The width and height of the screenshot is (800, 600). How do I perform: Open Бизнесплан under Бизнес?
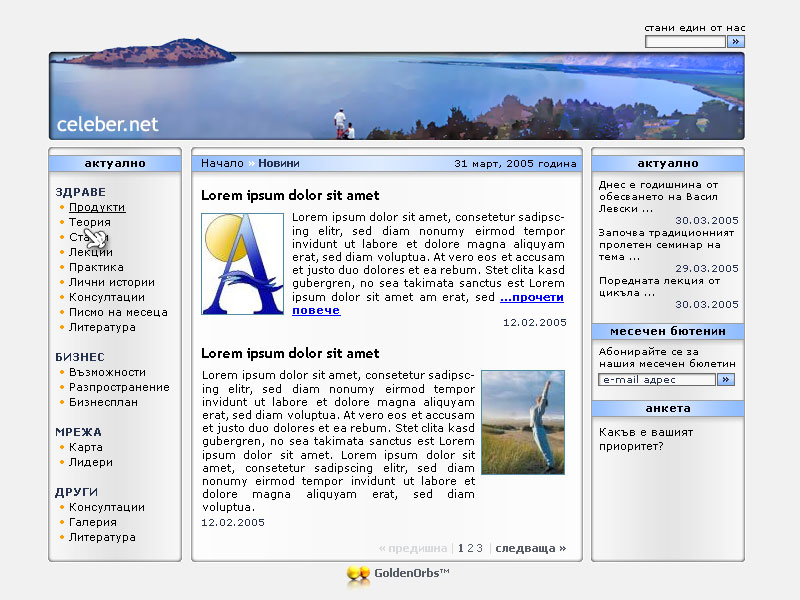(103, 402)
